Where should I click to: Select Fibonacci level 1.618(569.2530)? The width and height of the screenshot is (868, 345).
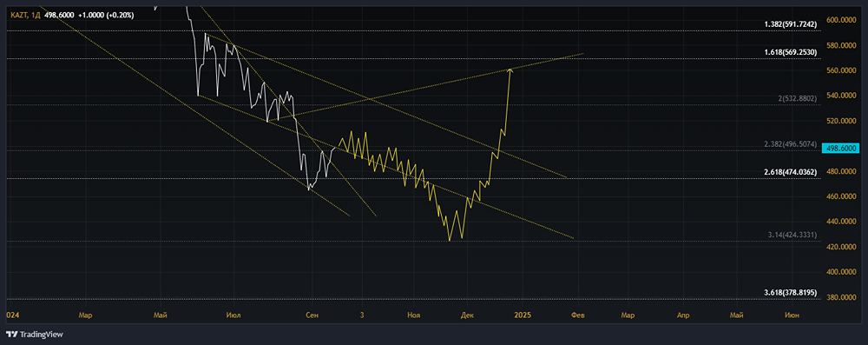(790, 51)
